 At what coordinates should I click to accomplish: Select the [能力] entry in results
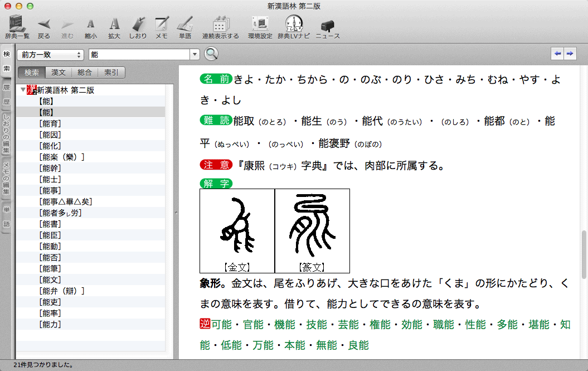tap(50, 324)
